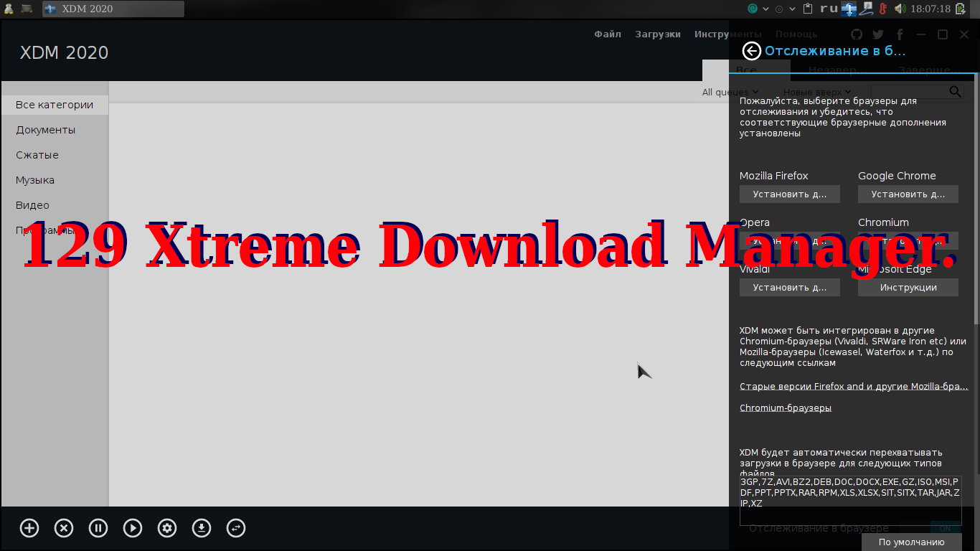Open the Новые вверх sort dropdown
The width and height of the screenshot is (980, 551).
pos(817,92)
